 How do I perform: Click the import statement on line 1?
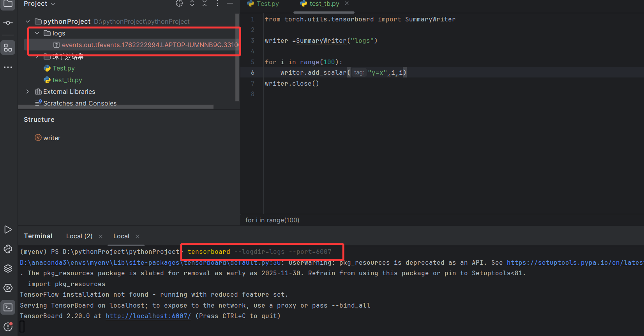pyautogui.click(x=360, y=19)
